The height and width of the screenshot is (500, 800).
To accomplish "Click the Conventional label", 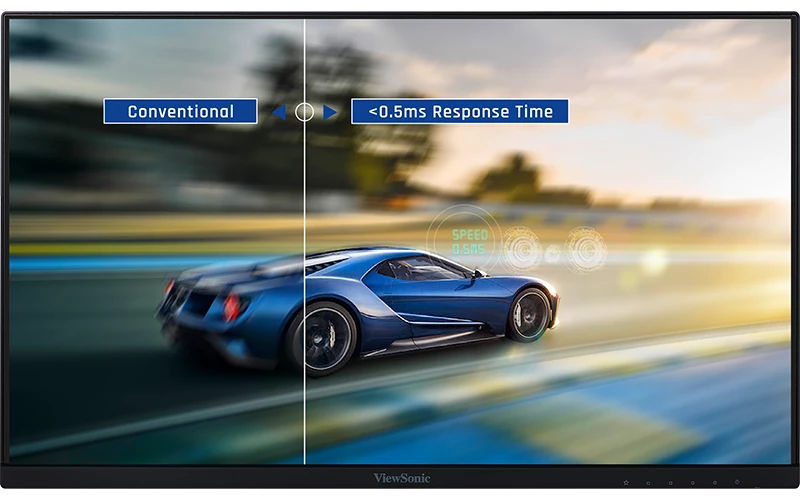I will click(180, 111).
